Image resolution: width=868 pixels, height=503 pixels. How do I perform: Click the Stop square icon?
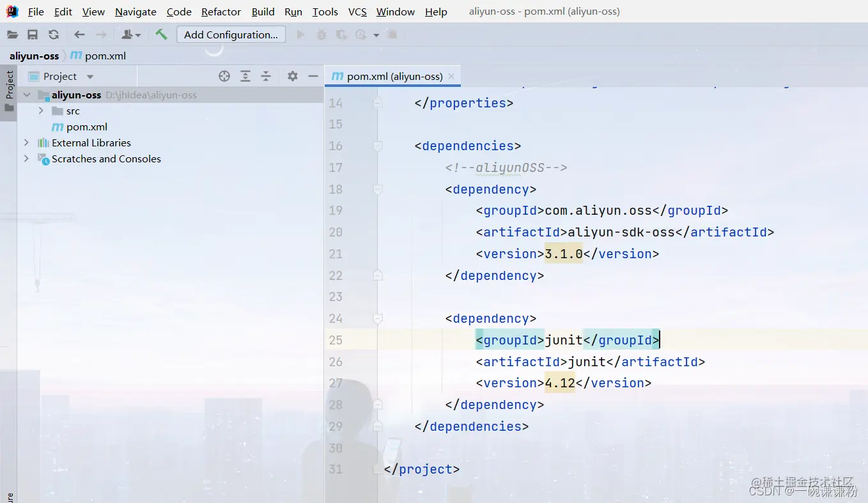[392, 35]
